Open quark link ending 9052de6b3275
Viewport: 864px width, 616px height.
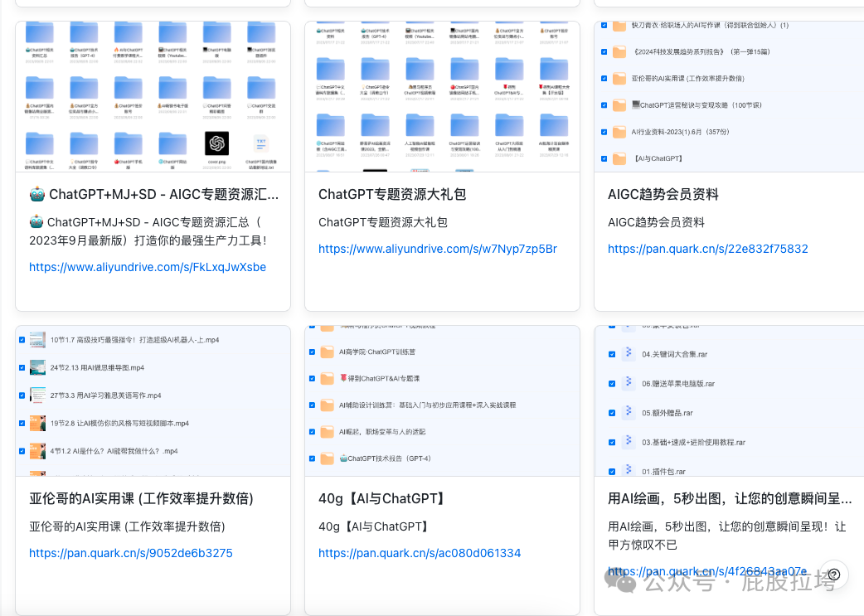coord(130,553)
